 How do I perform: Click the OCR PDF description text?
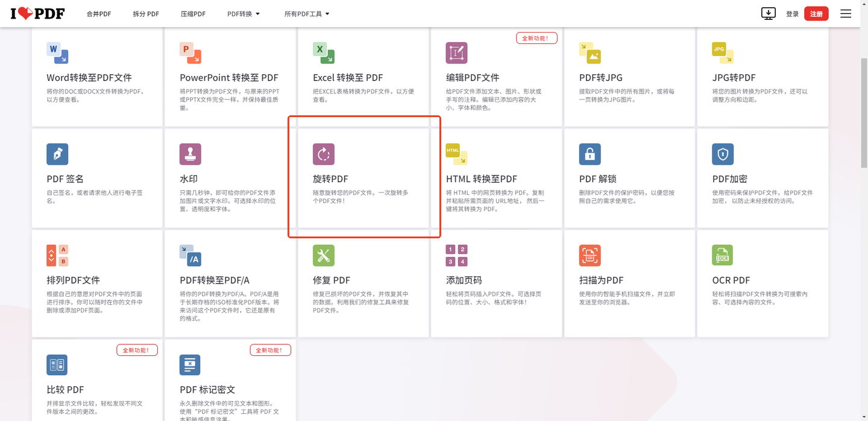(760, 298)
